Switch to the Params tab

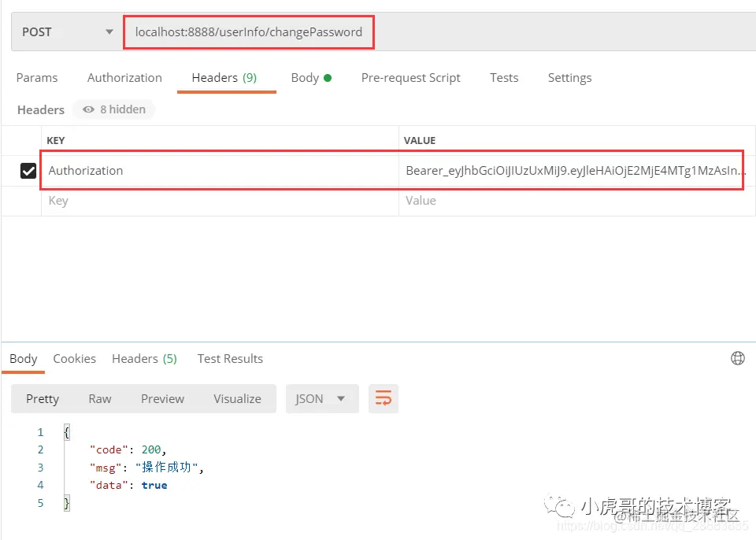click(37, 78)
